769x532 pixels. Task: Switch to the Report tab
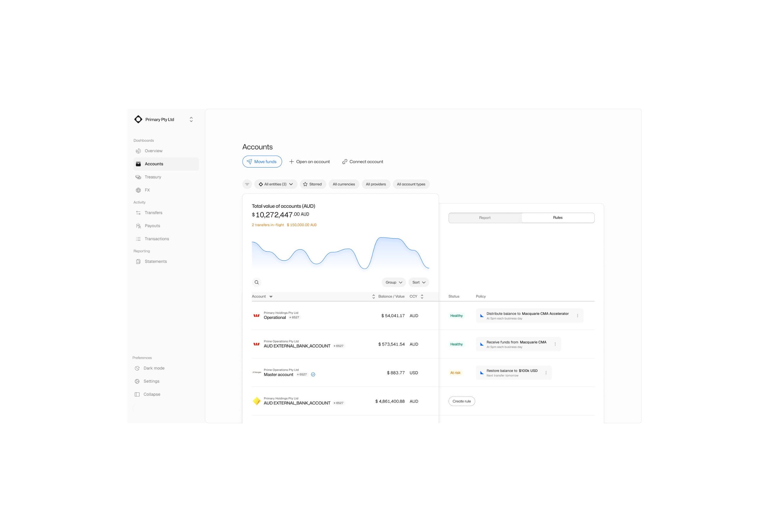click(x=484, y=218)
